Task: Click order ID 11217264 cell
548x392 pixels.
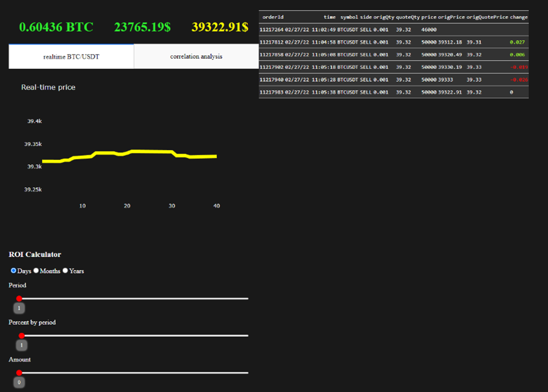Action: 271,29
